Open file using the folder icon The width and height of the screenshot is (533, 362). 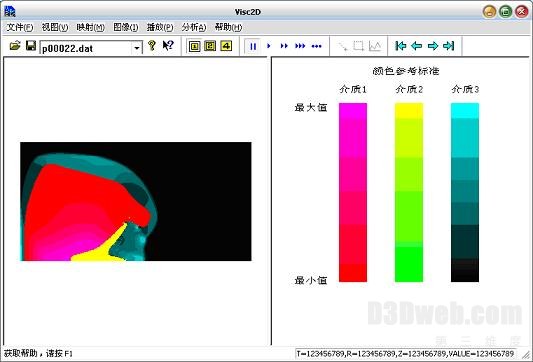tap(15, 46)
